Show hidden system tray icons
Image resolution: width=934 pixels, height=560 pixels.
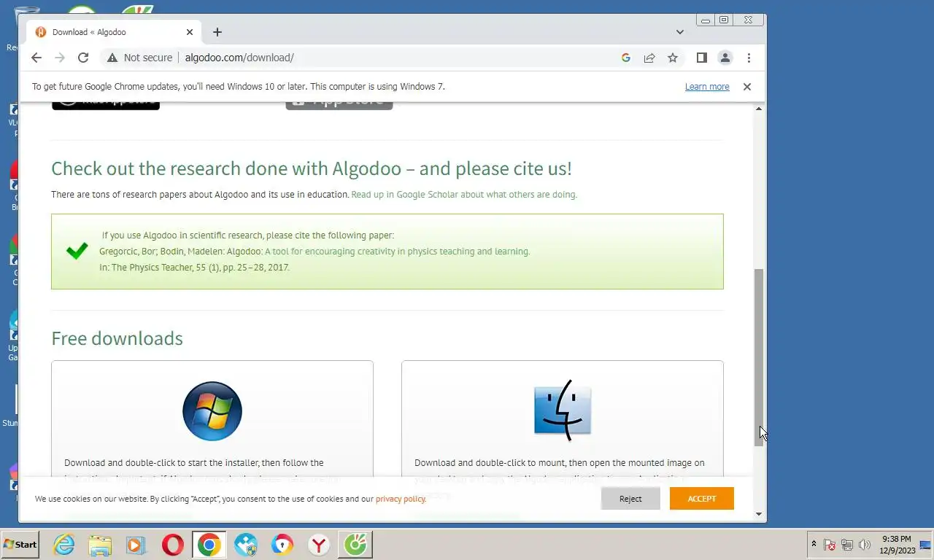(814, 545)
